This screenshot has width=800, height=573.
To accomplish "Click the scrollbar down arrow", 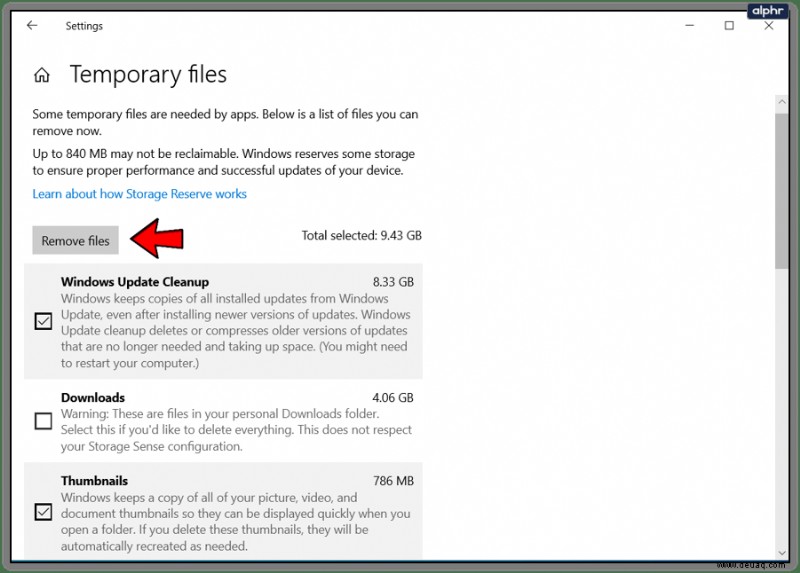I will coord(782,553).
